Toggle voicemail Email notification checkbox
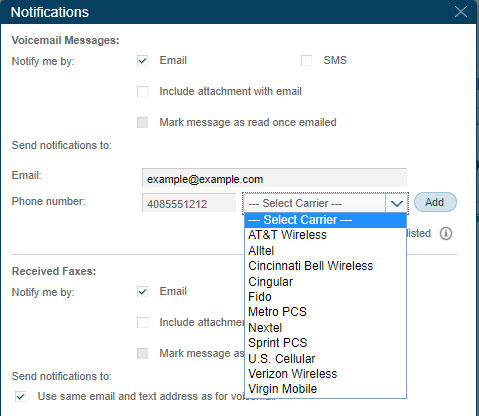The image size is (479, 416). point(142,61)
